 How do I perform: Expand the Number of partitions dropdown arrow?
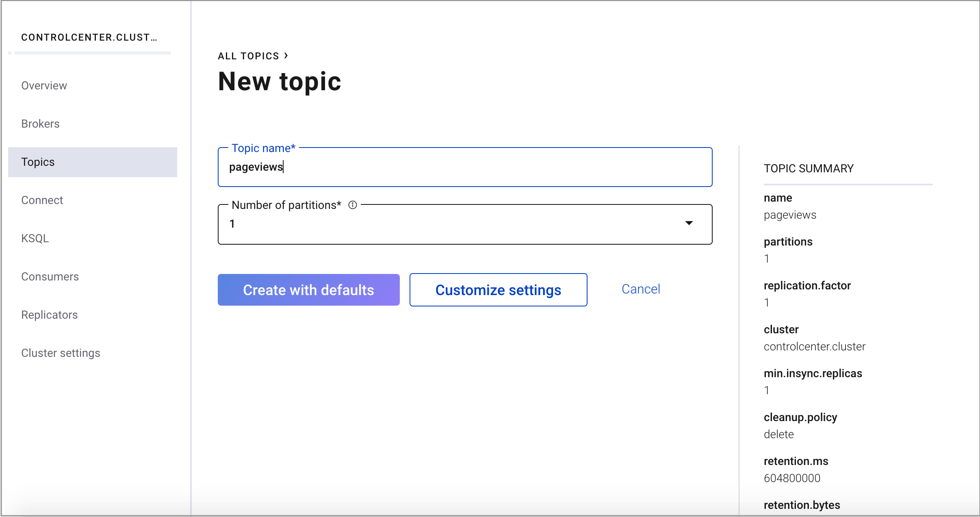click(x=689, y=223)
